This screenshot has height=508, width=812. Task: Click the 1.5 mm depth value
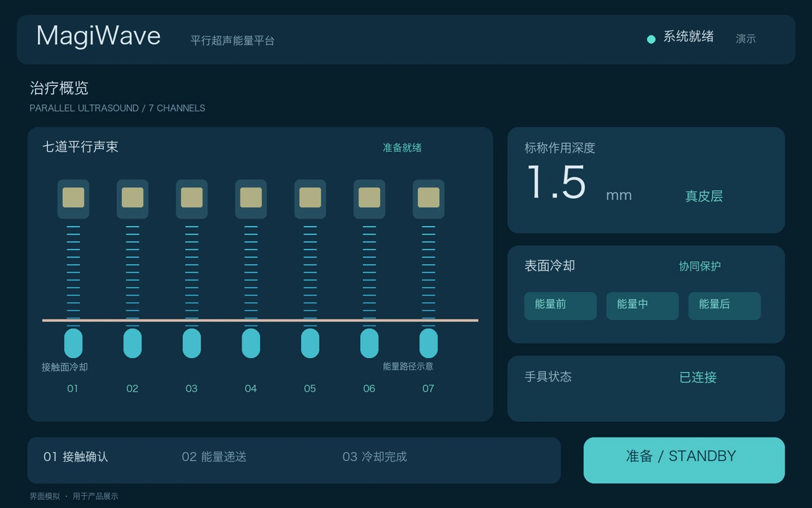(x=579, y=183)
